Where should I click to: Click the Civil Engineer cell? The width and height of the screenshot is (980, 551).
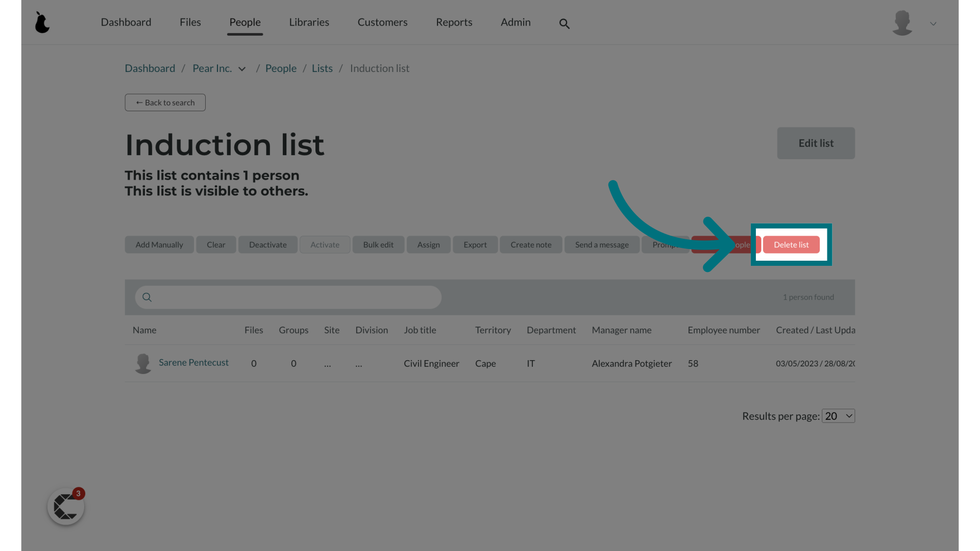[431, 363]
